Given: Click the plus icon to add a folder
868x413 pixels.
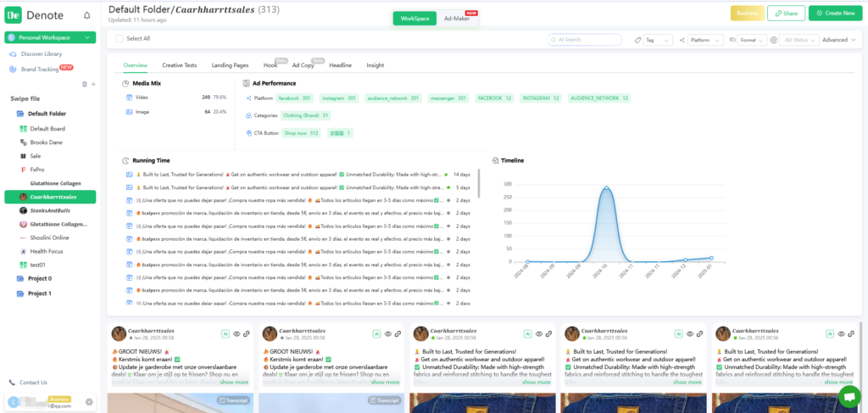Looking at the screenshot, I should tap(92, 84).
